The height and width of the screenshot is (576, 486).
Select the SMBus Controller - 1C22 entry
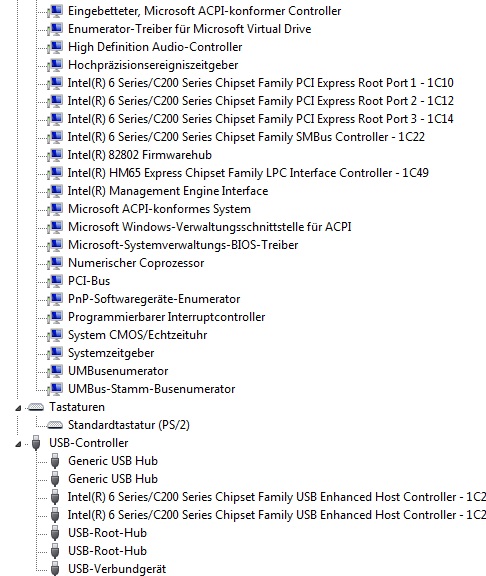[x=246, y=137]
